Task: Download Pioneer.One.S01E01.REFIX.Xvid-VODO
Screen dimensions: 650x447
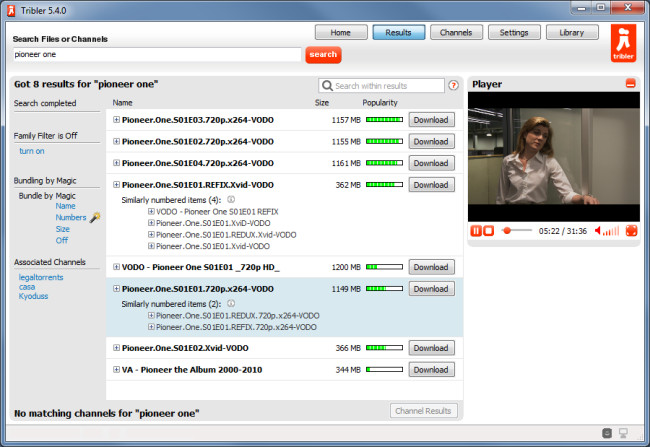Action: pos(431,185)
